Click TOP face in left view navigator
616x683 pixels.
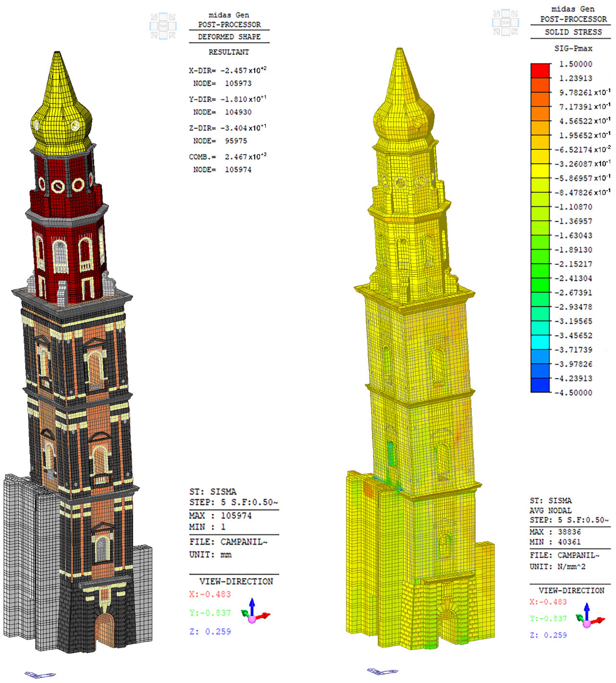[x=163, y=26]
